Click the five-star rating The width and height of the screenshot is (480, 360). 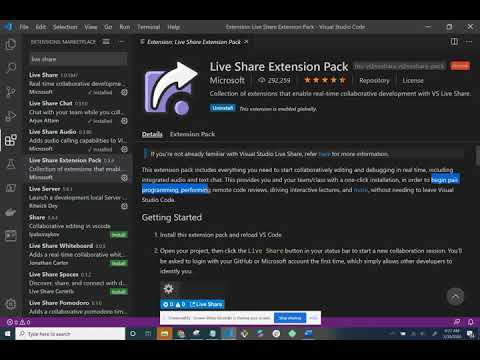pyautogui.click(x=325, y=80)
